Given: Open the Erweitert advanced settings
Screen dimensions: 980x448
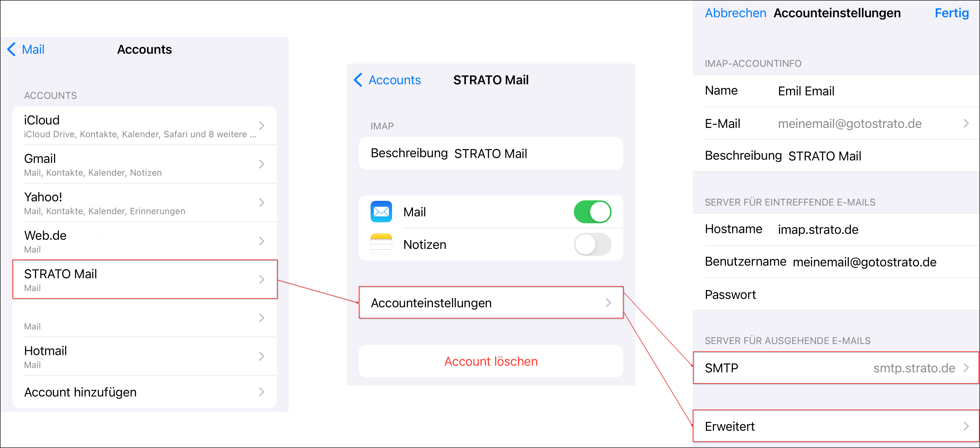Looking at the screenshot, I should point(835,426).
